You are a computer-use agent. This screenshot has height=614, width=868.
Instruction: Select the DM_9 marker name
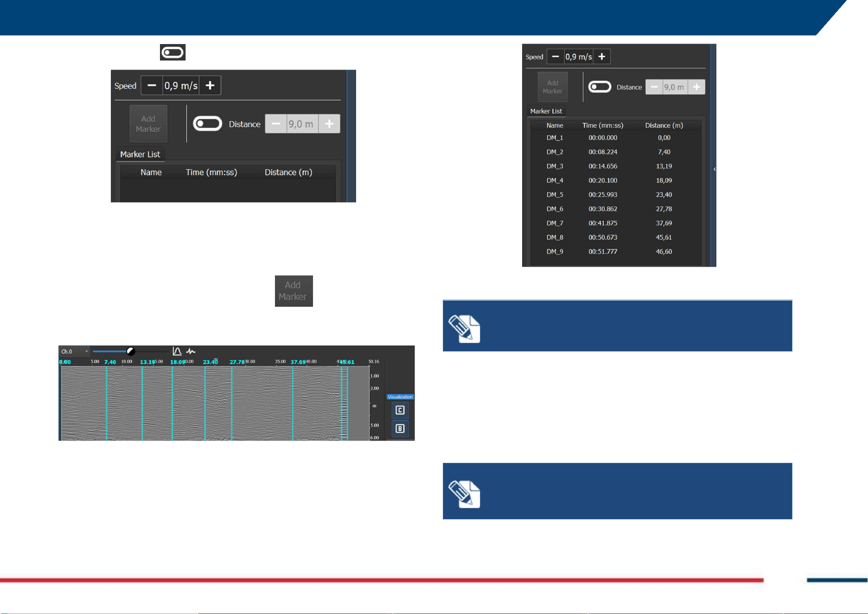(x=555, y=251)
